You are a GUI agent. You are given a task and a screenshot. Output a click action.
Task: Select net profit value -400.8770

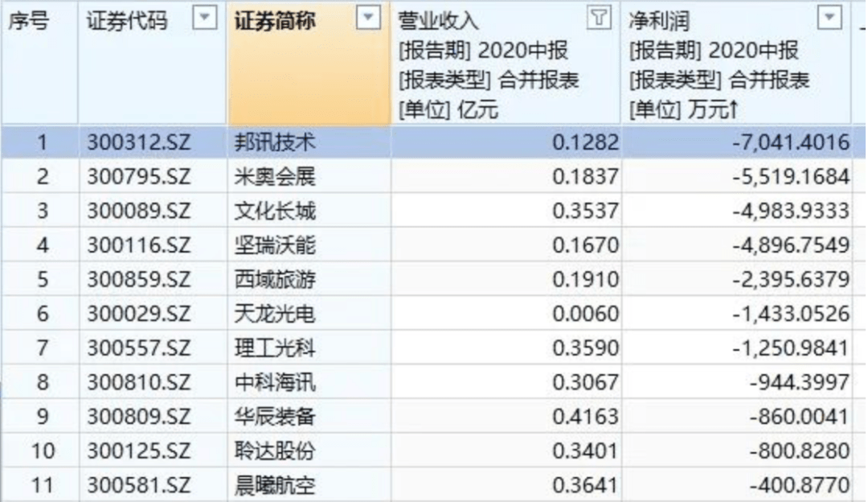pyautogui.click(x=800, y=486)
